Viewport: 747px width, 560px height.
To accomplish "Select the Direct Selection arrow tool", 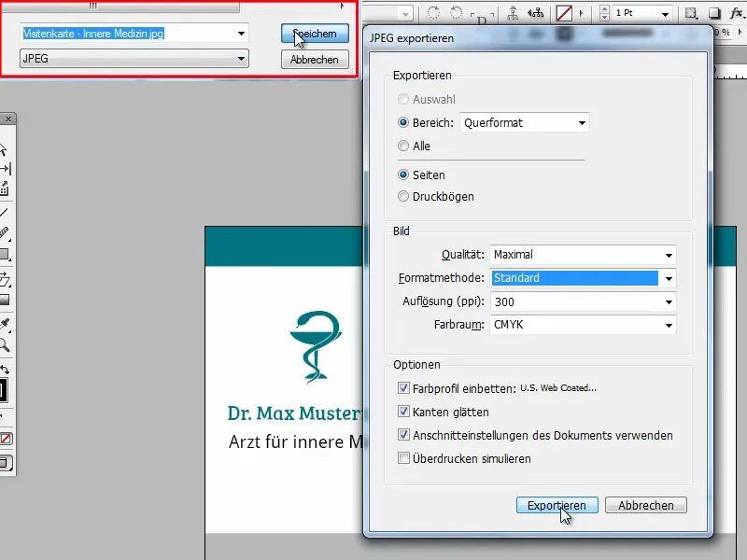I will point(4,150).
